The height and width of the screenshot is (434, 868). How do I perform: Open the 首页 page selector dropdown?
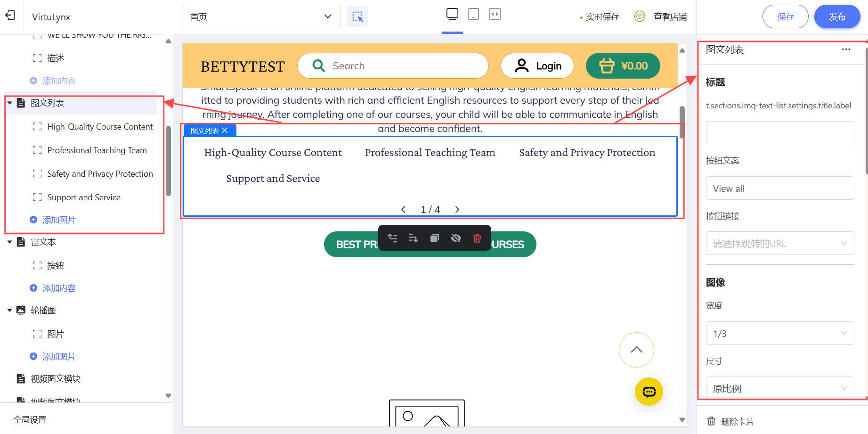click(x=261, y=16)
